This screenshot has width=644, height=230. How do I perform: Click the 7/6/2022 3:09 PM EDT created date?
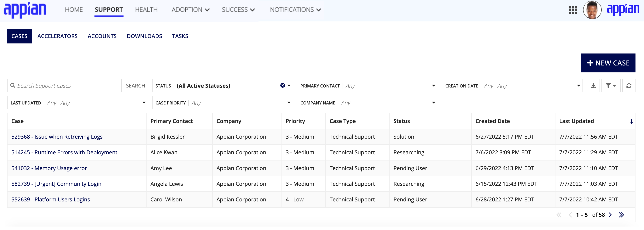click(x=503, y=153)
